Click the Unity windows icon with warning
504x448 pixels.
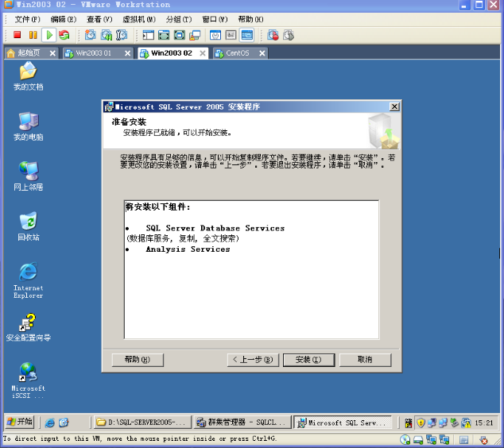pos(195,35)
